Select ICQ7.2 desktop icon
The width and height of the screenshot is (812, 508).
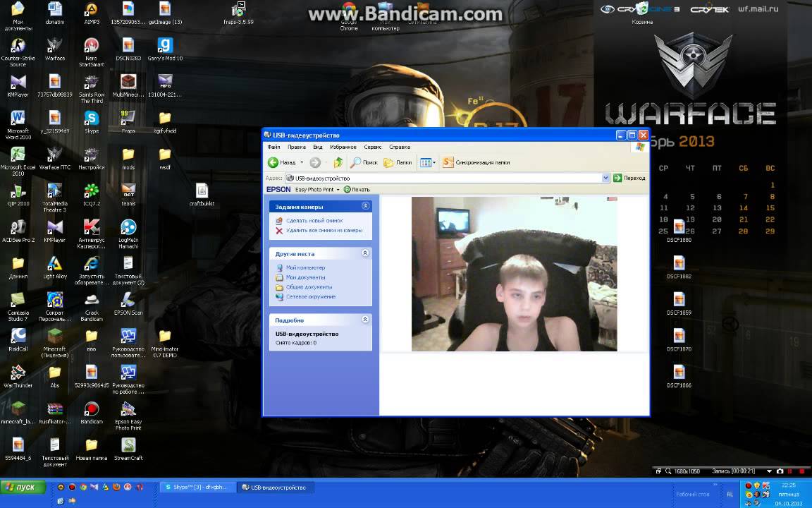92,195
